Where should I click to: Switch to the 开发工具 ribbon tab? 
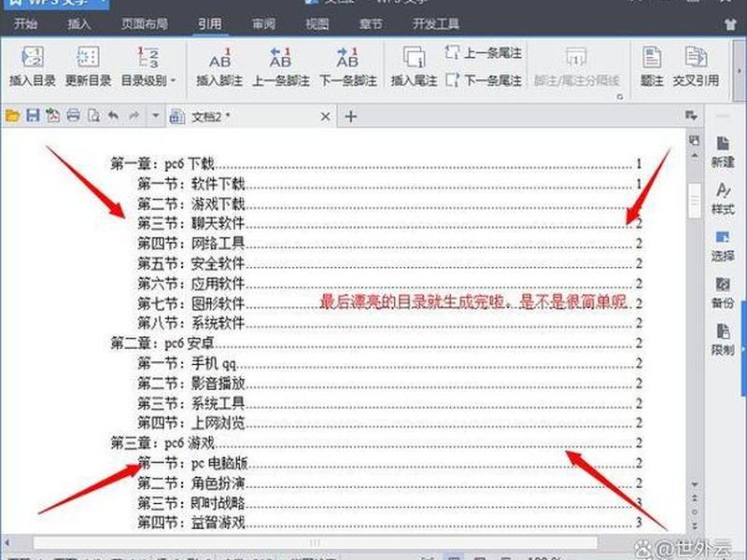[x=436, y=23]
